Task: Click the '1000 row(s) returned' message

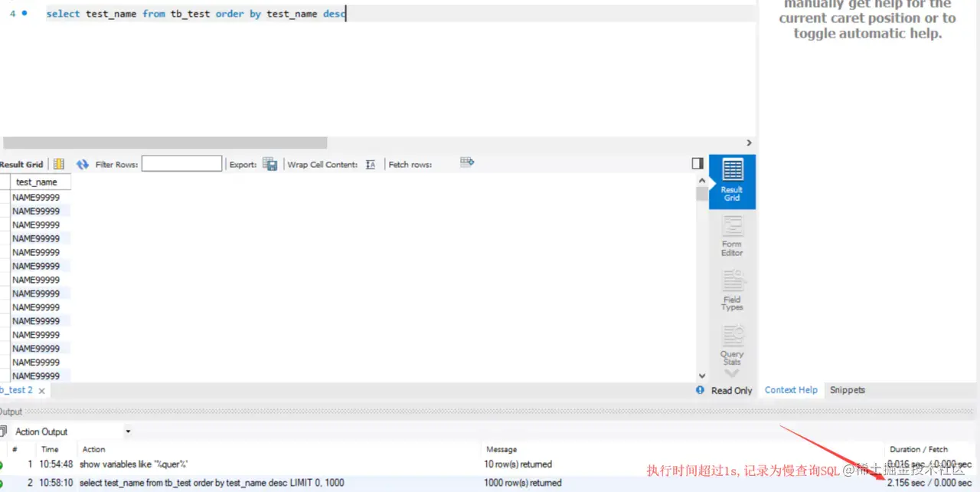Action: click(x=523, y=483)
